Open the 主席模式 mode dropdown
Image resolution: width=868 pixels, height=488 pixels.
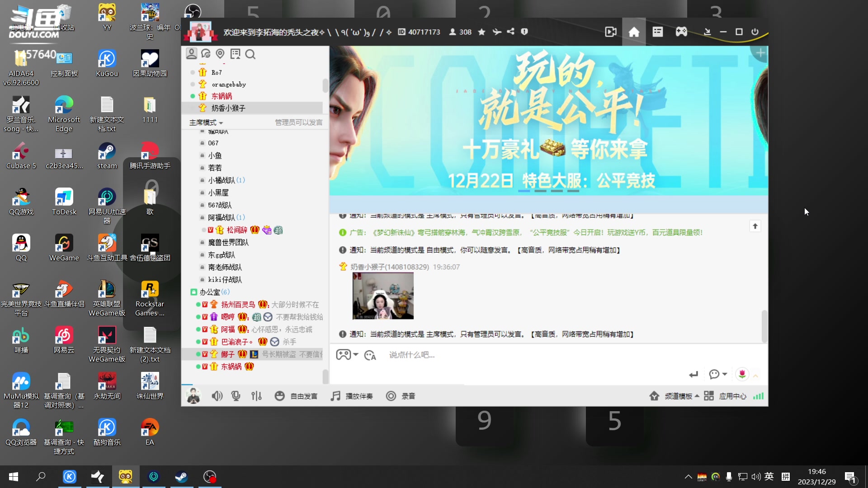coord(206,122)
